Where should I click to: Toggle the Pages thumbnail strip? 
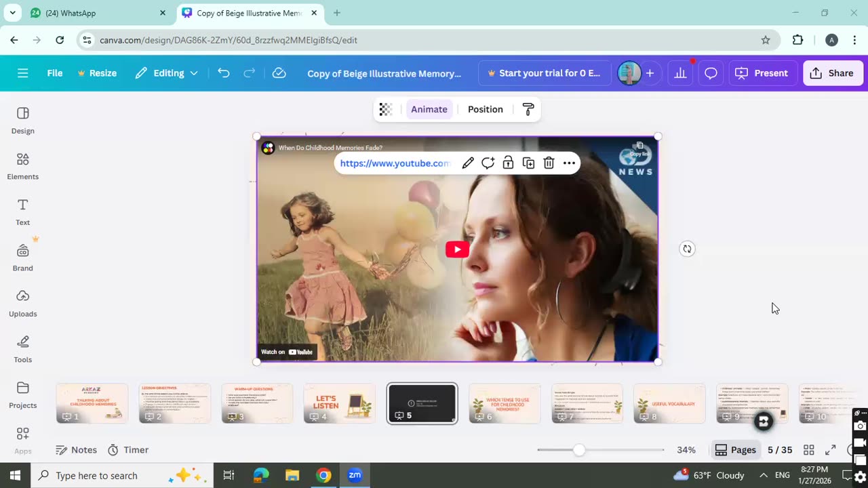coord(736,450)
